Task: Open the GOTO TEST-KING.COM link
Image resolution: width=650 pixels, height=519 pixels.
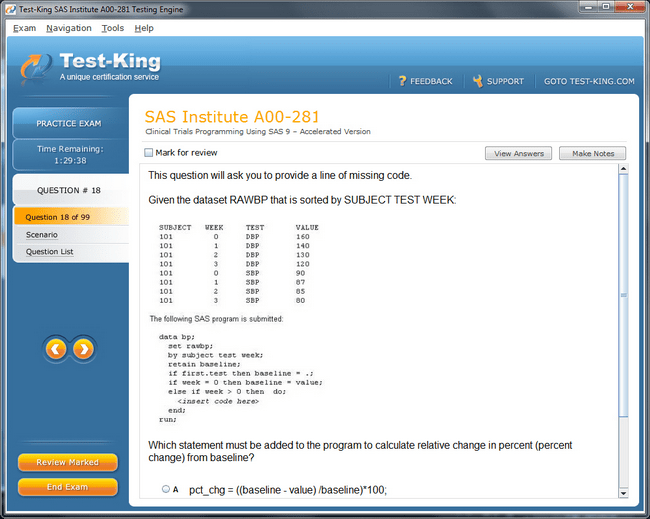Action: 589,81
